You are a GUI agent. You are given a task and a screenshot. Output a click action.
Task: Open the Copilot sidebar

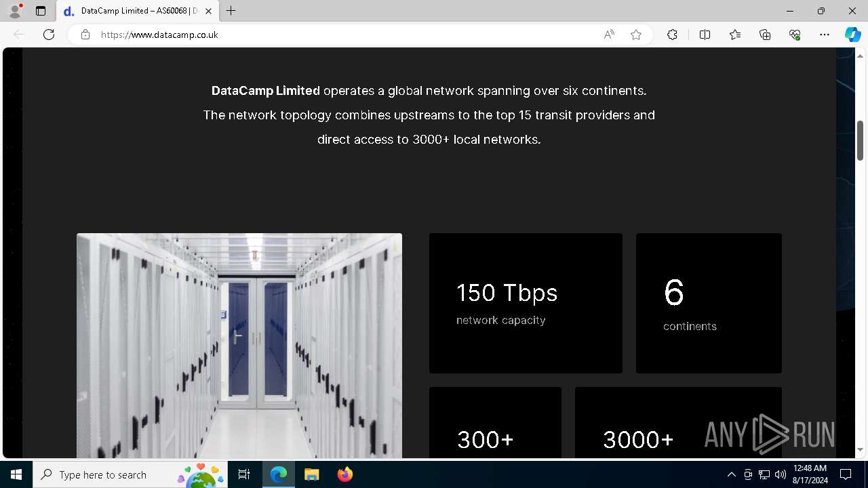pyautogui.click(x=852, y=35)
